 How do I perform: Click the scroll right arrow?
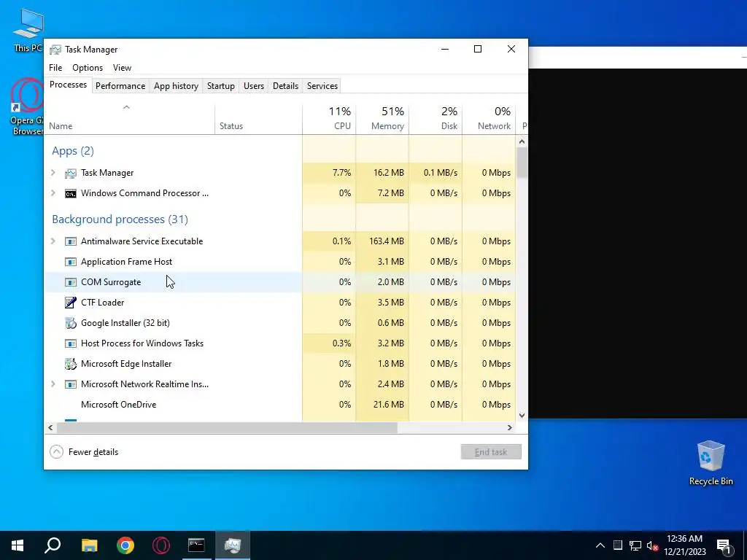510,427
